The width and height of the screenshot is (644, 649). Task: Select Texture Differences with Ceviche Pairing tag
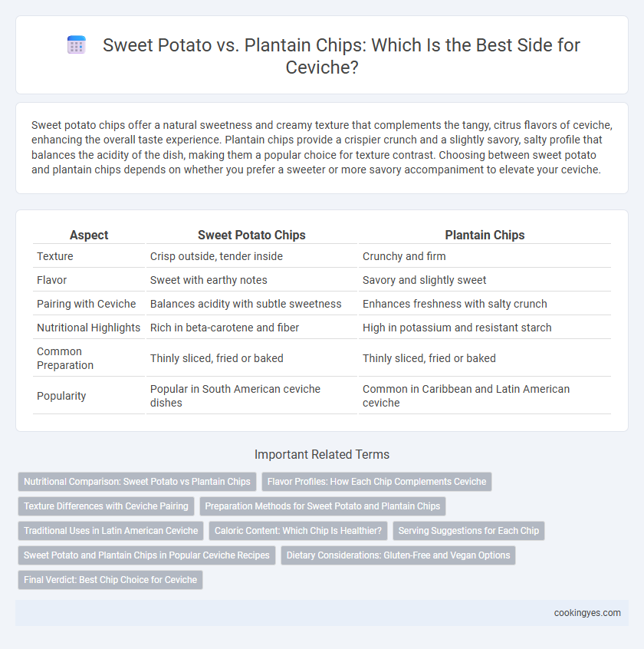(106, 506)
